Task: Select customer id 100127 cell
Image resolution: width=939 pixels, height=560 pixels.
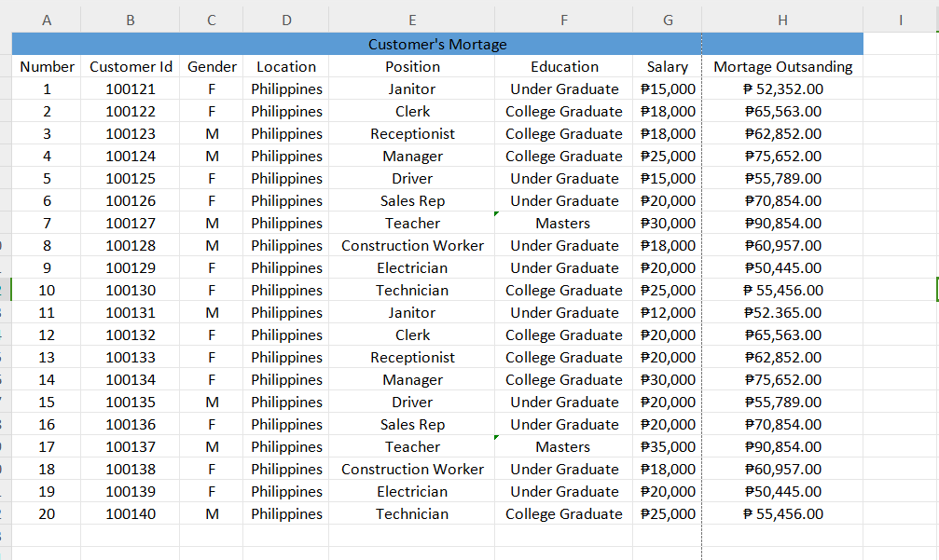Action: [x=131, y=224]
